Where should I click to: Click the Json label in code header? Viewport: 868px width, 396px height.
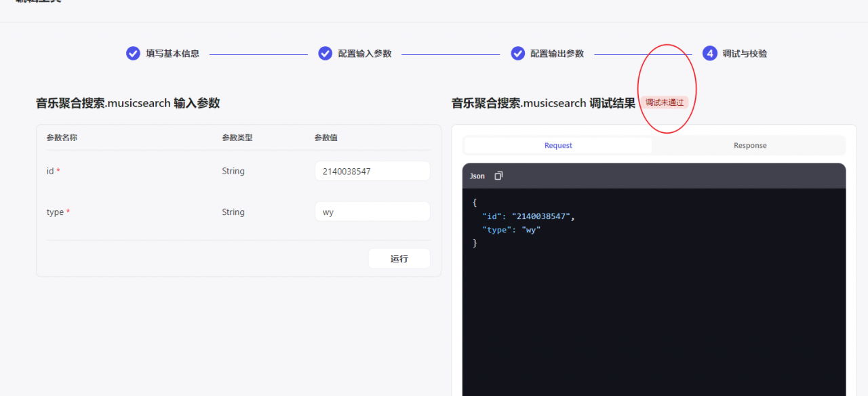click(477, 176)
